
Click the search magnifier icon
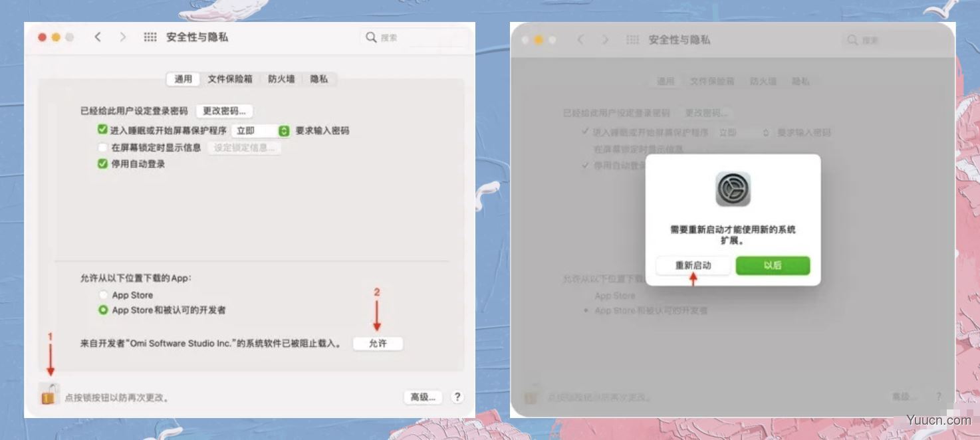371,38
